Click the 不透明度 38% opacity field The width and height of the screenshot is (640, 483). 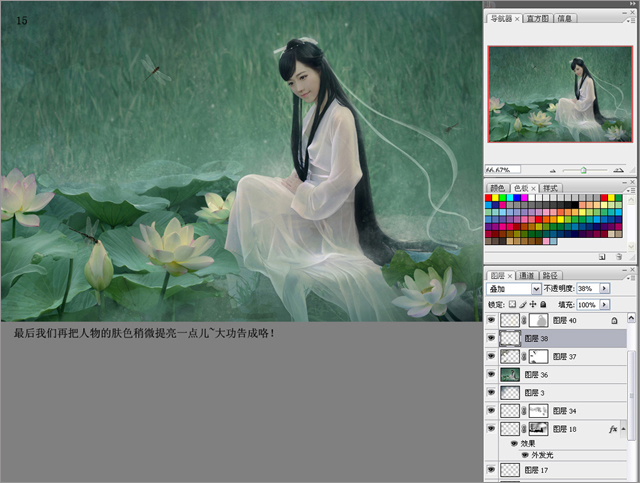pos(588,288)
